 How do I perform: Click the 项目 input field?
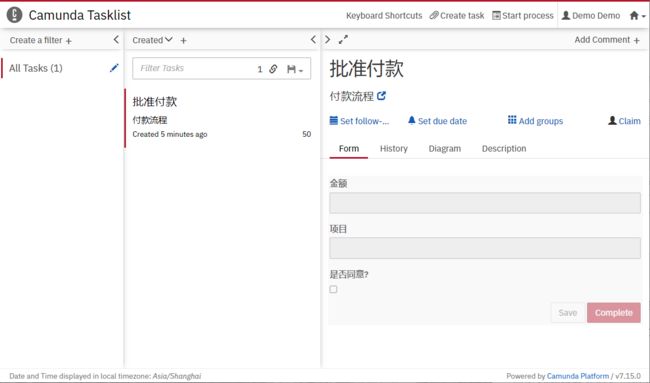485,248
